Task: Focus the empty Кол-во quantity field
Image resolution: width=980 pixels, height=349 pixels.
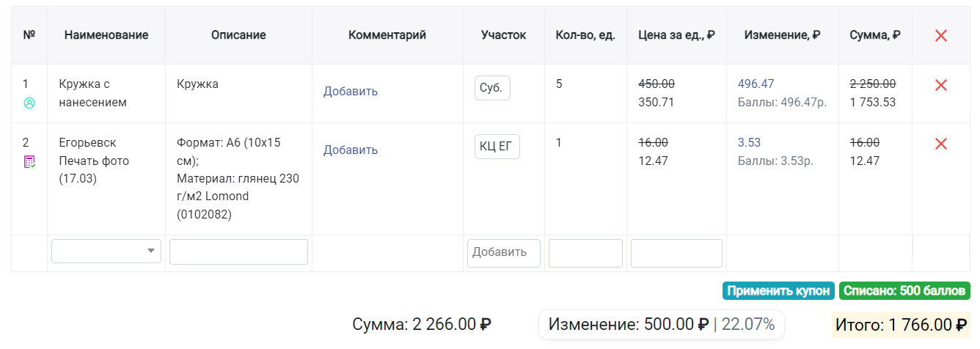Action: pyautogui.click(x=585, y=253)
